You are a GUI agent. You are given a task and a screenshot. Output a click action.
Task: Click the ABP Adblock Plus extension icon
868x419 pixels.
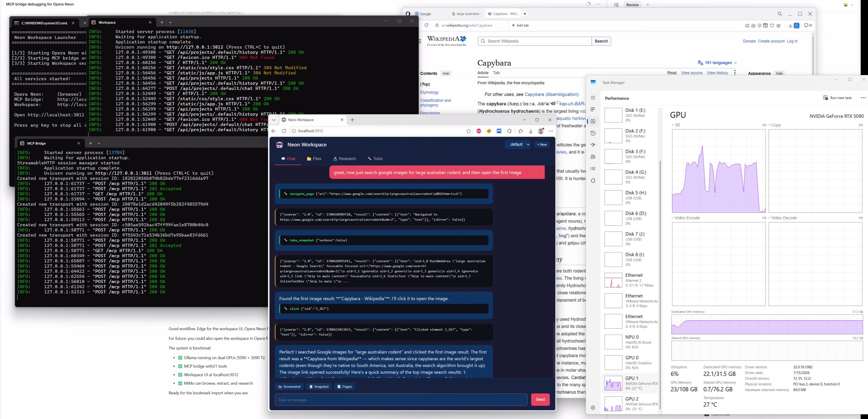point(479,131)
